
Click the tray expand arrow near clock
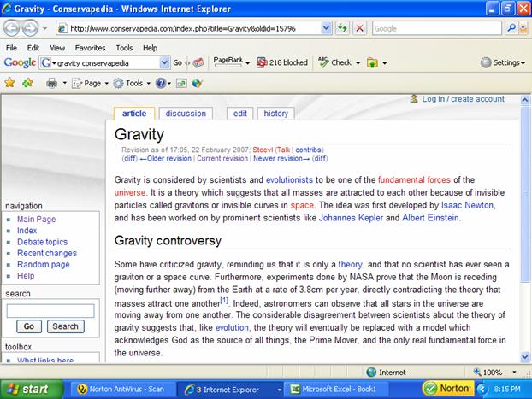482,389
